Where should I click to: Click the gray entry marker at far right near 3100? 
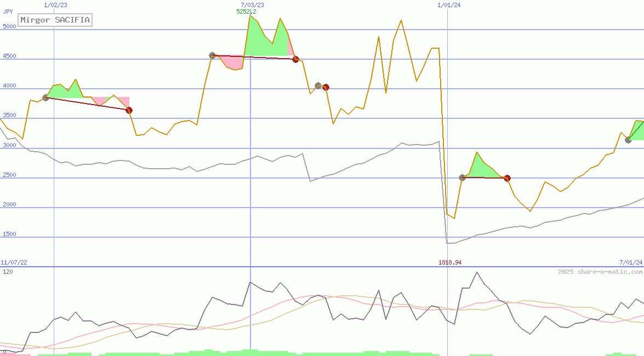click(x=628, y=140)
